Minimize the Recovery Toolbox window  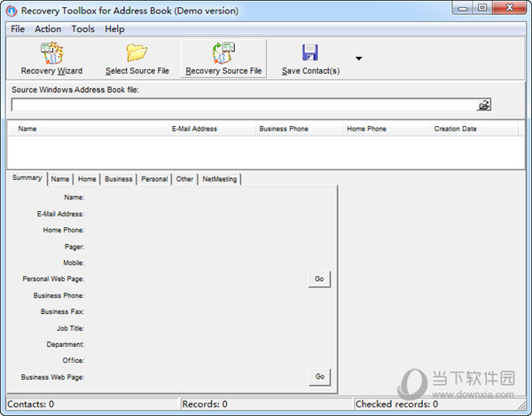point(463,8)
